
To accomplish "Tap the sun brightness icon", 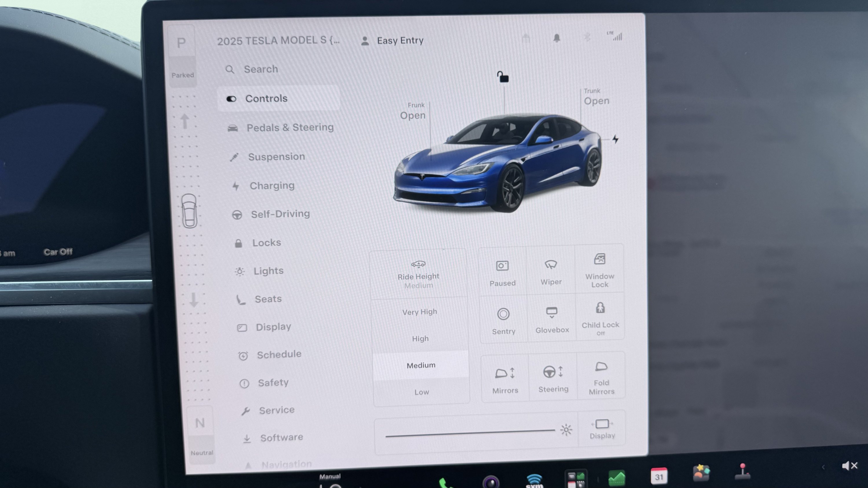I will [566, 430].
